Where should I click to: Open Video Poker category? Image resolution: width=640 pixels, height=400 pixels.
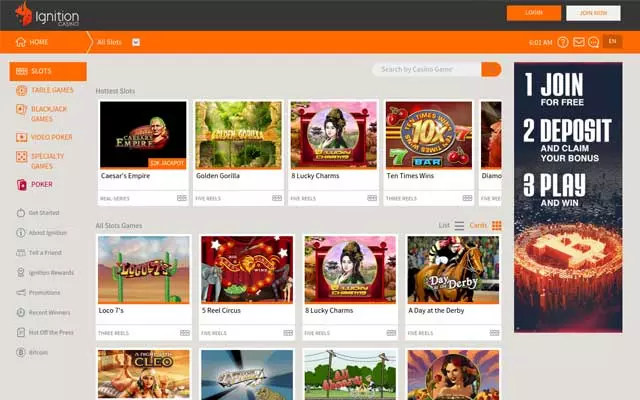[51, 137]
